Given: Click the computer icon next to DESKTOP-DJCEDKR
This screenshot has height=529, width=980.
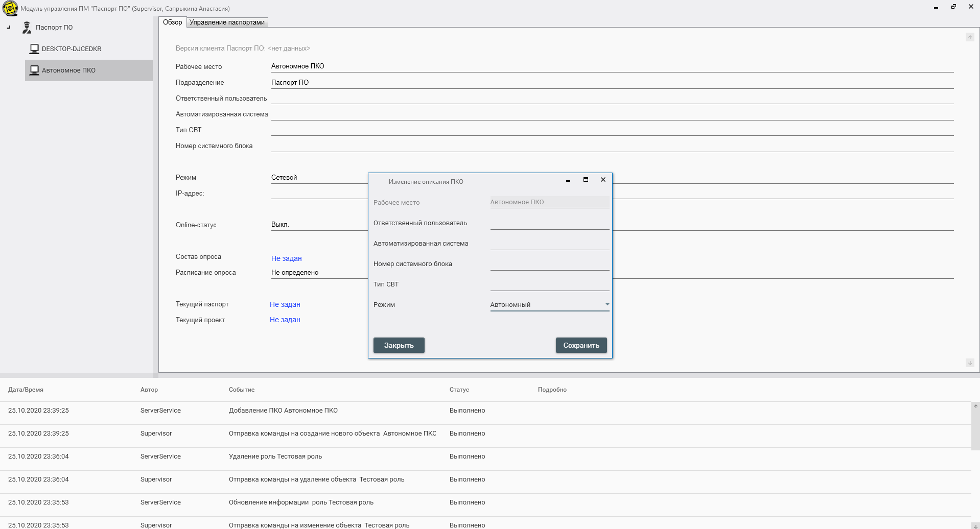Looking at the screenshot, I should tap(34, 49).
